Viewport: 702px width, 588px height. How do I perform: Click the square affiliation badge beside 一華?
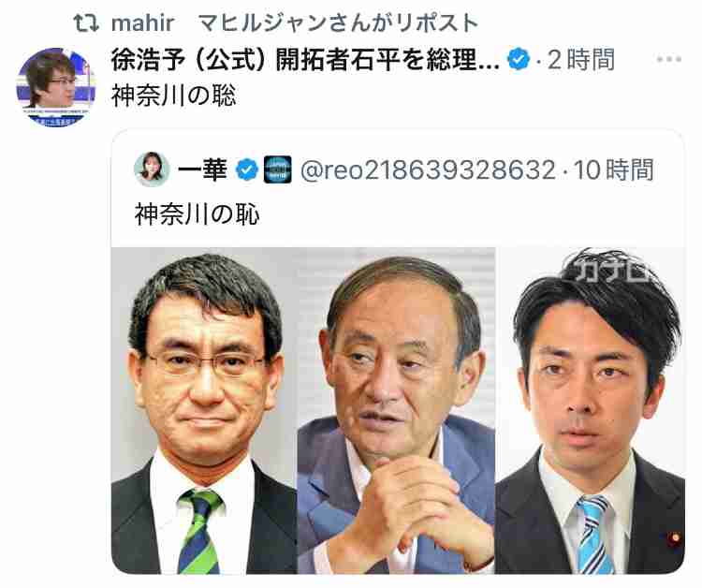(278, 169)
